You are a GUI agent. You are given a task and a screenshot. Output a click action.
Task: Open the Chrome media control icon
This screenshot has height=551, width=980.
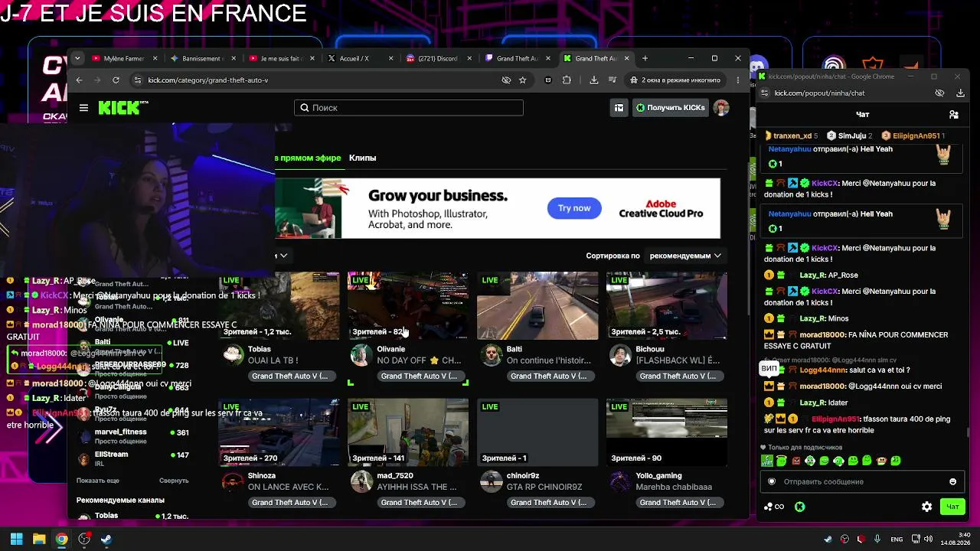point(612,80)
